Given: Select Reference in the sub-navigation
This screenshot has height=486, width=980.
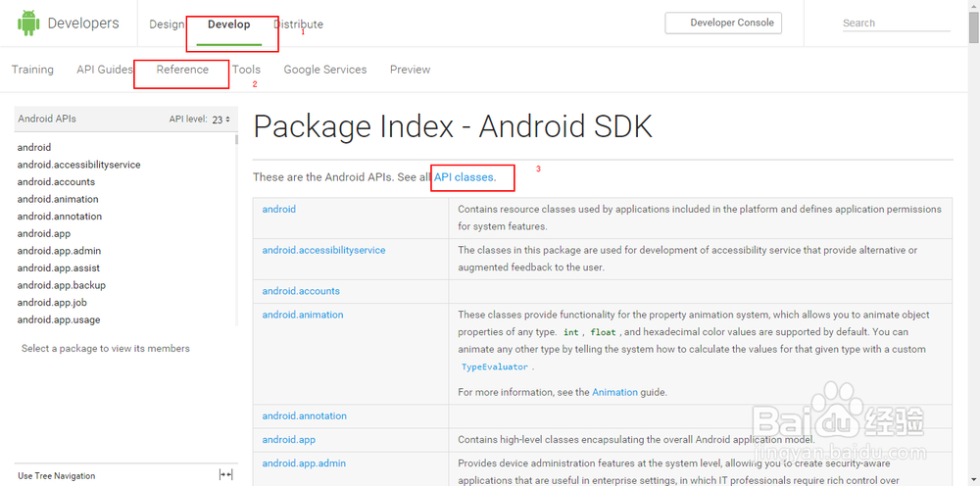Looking at the screenshot, I should (x=182, y=70).
